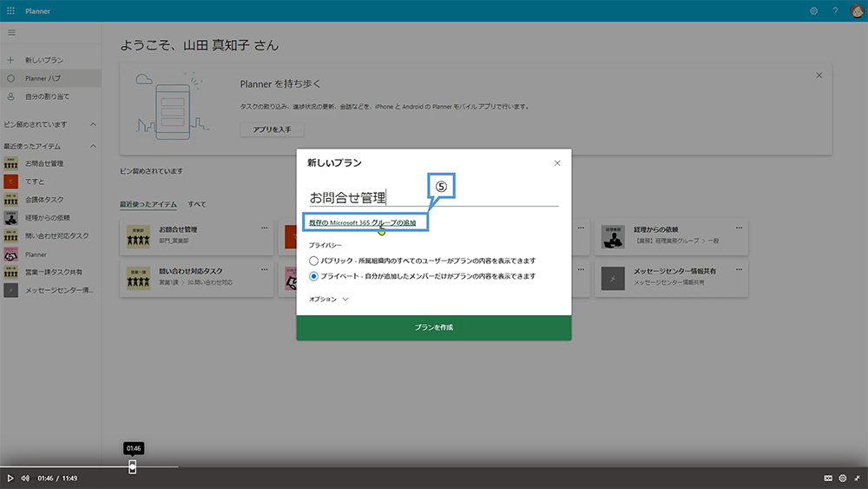Open more options on card right of dialog, top row
868x489 pixels.
tap(581, 228)
